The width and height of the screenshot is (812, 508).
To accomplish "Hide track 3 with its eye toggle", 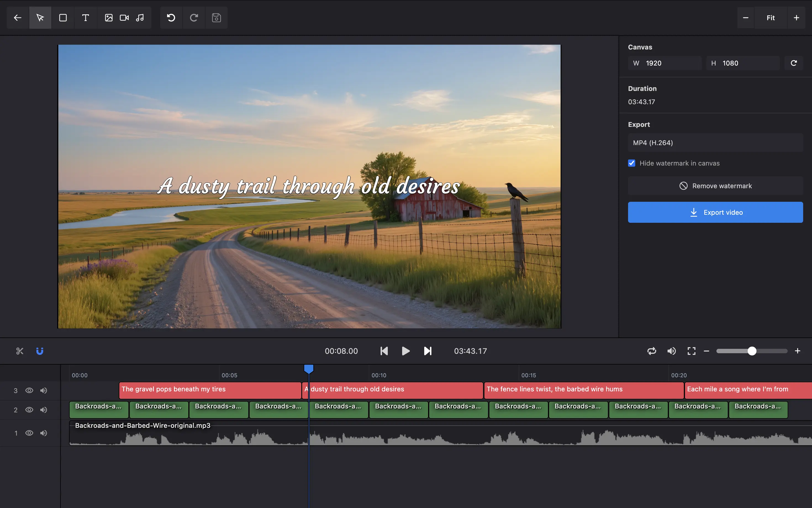I will click(29, 391).
